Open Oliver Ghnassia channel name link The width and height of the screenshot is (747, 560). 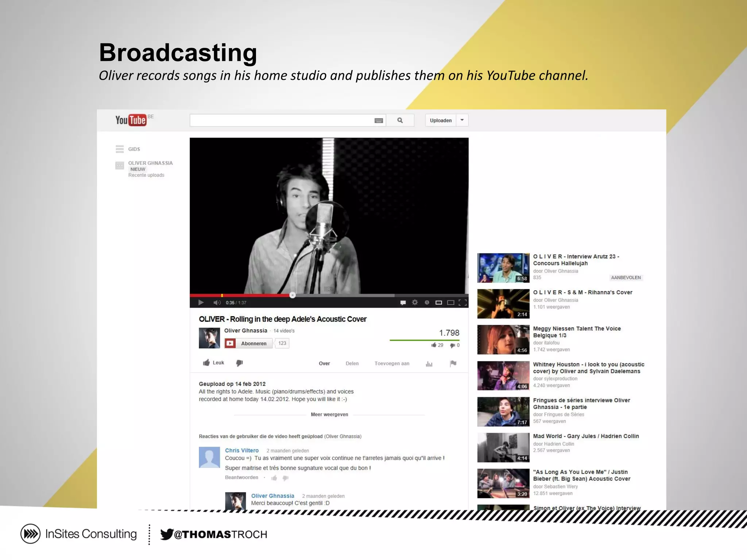(x=245, y=331)
